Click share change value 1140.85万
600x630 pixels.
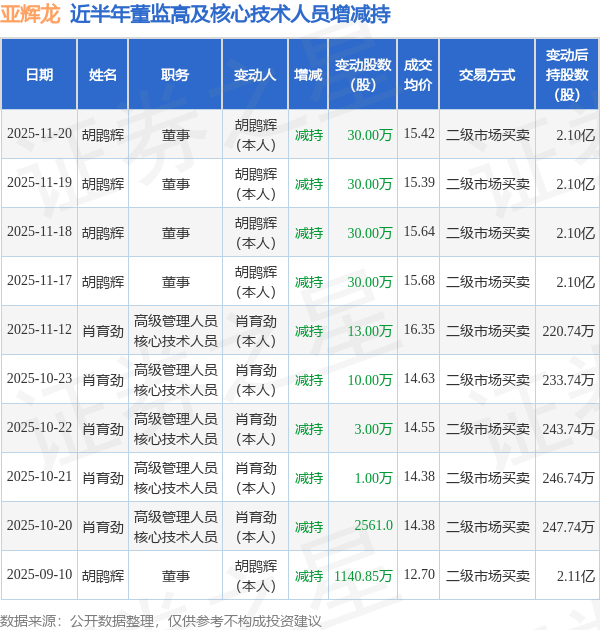(363, 577)
